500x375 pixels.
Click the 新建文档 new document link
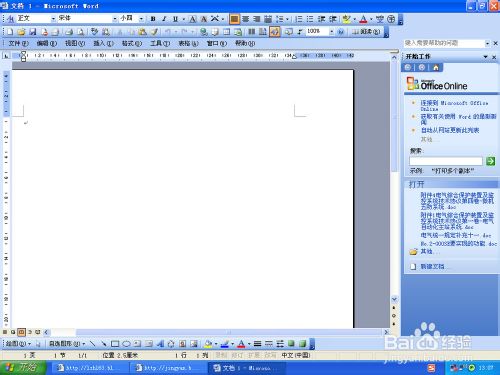pyautogui.click(x=432, y=267)
